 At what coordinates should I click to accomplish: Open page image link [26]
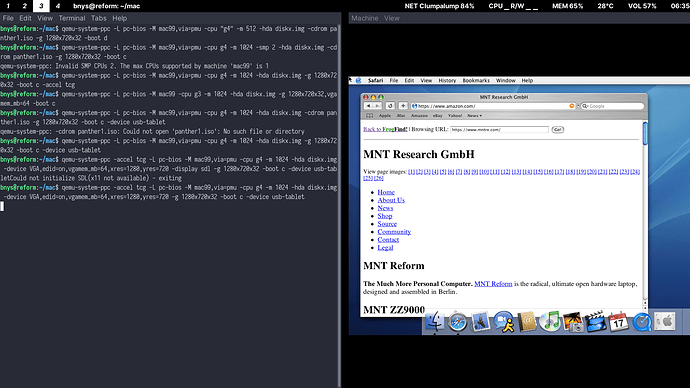tap(378, 178)
